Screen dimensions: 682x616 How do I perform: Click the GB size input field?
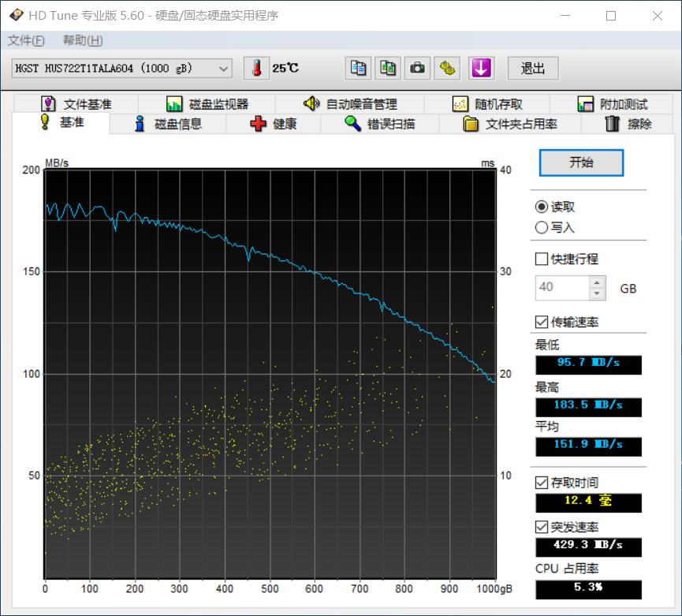point(562,288)
